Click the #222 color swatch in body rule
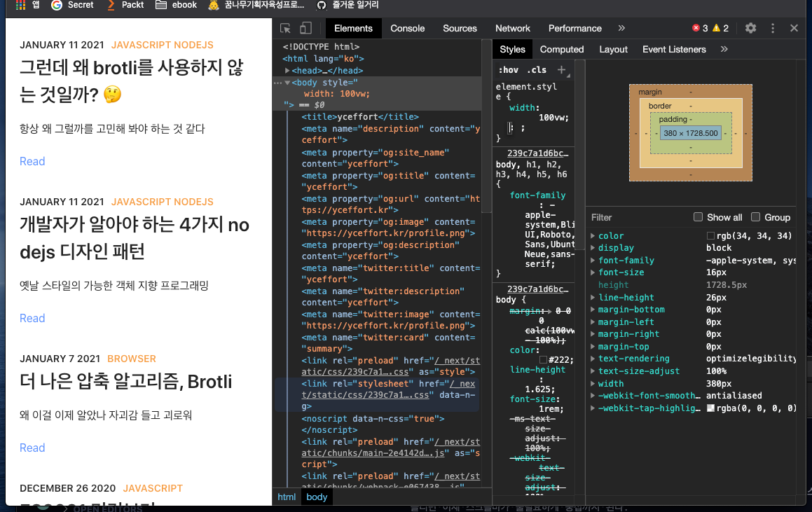 543,360
